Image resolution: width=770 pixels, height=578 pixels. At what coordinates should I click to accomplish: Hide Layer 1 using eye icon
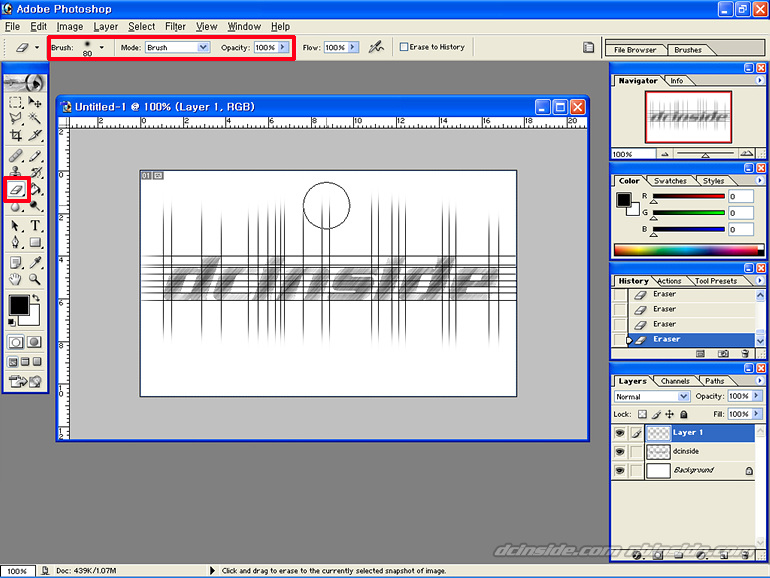click(x=620, y=433)
